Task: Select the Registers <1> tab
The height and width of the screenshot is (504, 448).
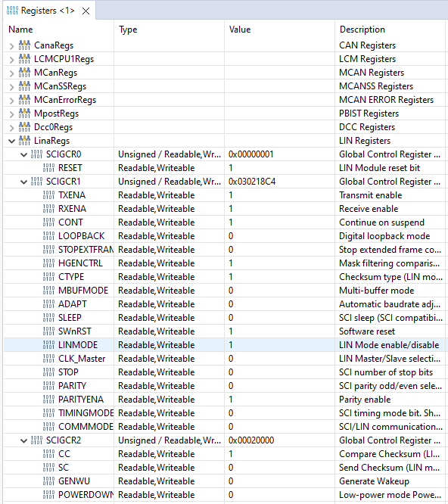Action: tap(48, 11)
